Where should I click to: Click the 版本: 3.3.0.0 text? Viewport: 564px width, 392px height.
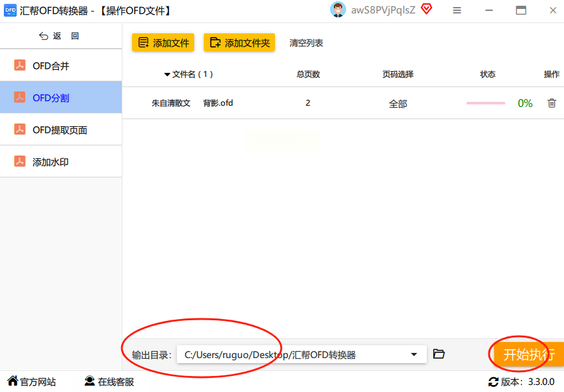pos(527,382)
